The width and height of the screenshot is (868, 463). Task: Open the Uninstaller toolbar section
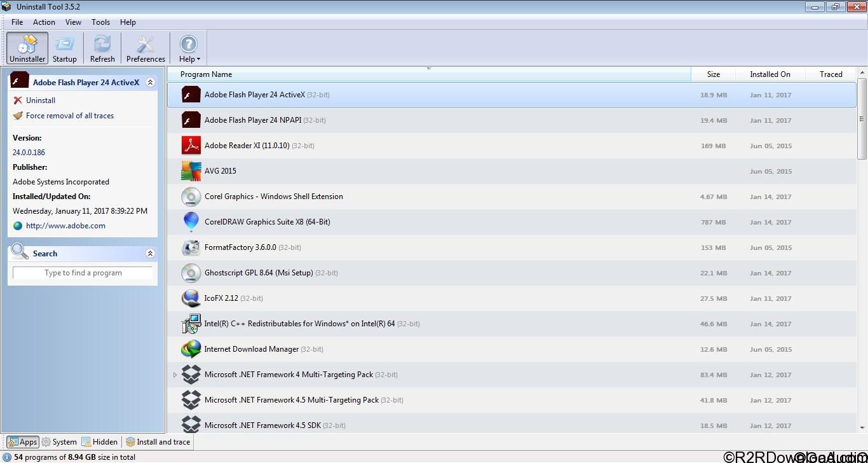tap(27, 48)
